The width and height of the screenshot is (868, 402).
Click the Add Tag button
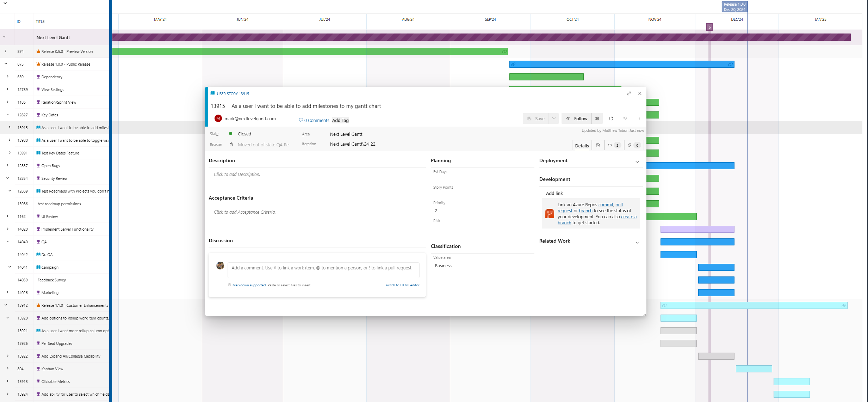pos(340,120)
